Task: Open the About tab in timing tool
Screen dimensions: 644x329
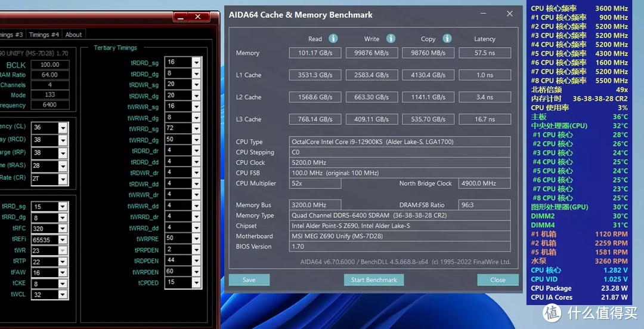Action: 73,35
